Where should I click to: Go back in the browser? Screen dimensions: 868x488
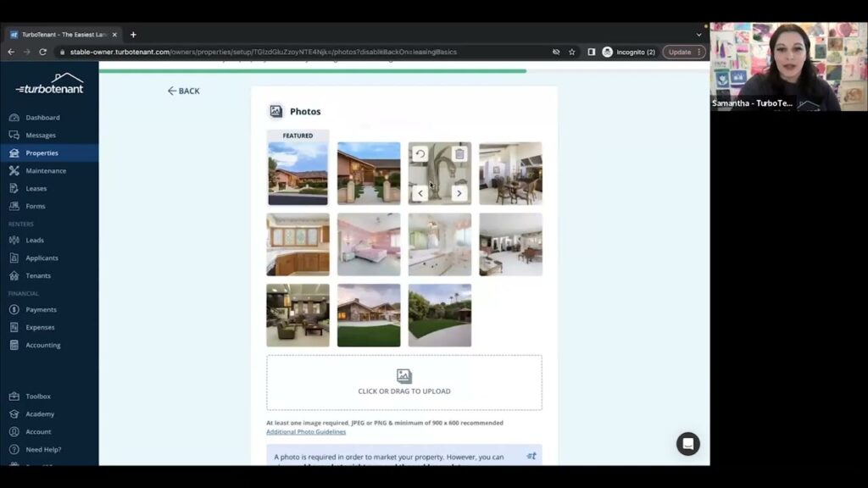click(11, 52)
